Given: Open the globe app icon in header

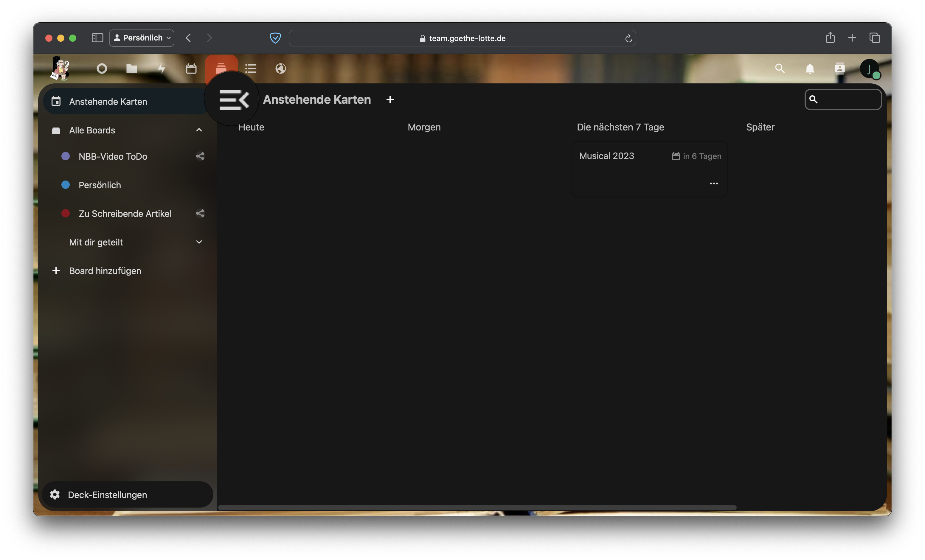Looking at the screenshot, I should tap(280, 69).
